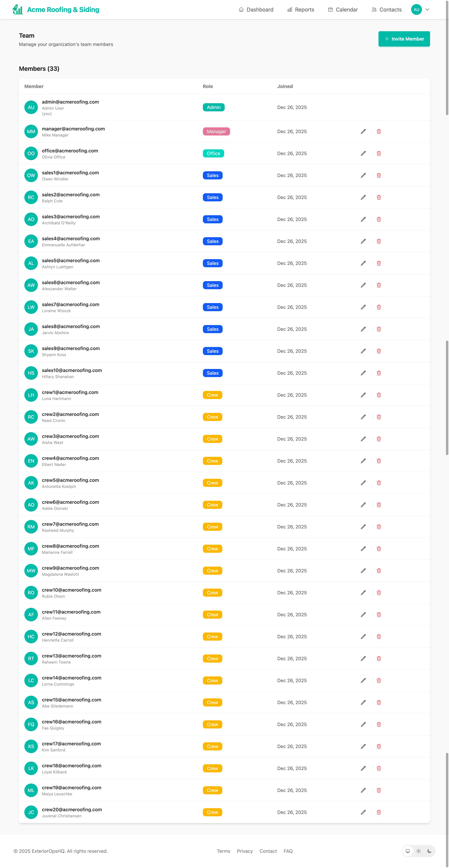This screenshot has width=449, height=868.
Task: Edit Mike Manager's member entry
Action: coord(363,131)
